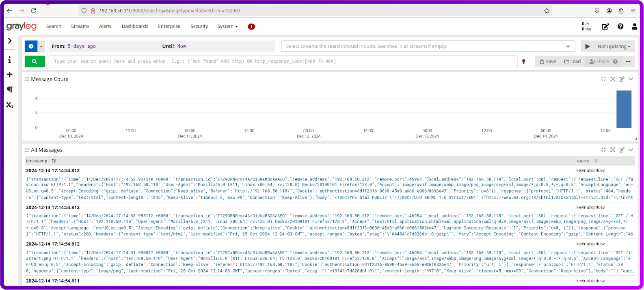Open the Enterprise nav item

(169, 26)
